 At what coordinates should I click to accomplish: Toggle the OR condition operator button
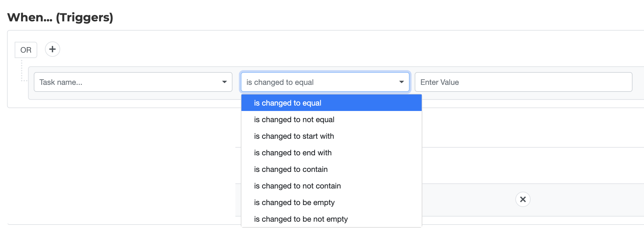pyautogui.click(x=26, y=50)
